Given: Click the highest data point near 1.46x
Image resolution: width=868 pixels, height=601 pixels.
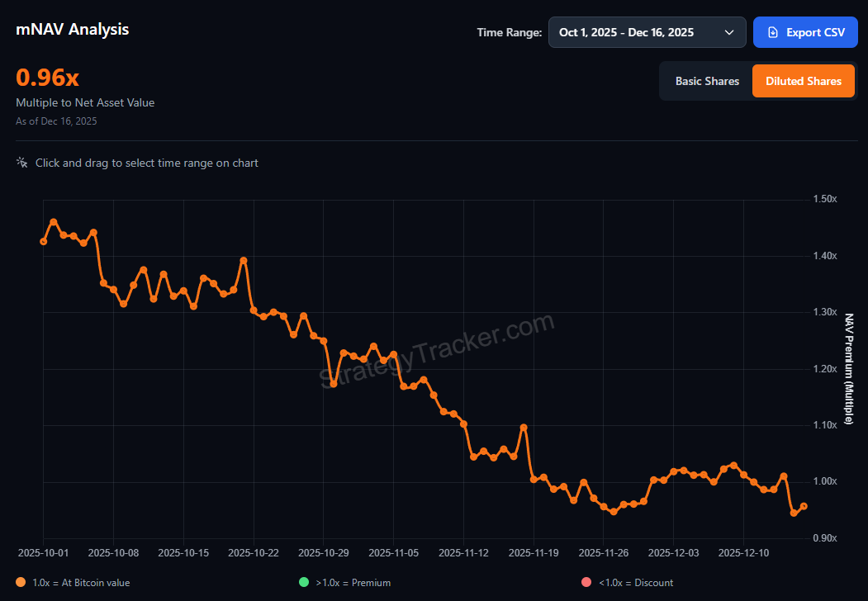Looking at the screenshot, I should (54, 222).
